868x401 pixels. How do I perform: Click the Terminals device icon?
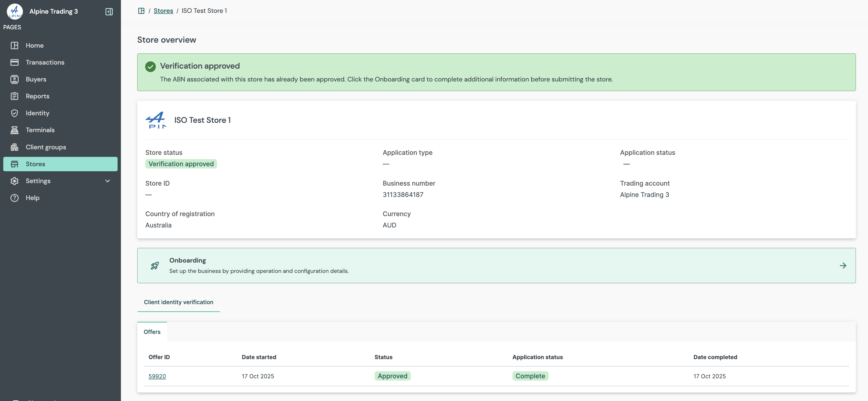[15, 130]
